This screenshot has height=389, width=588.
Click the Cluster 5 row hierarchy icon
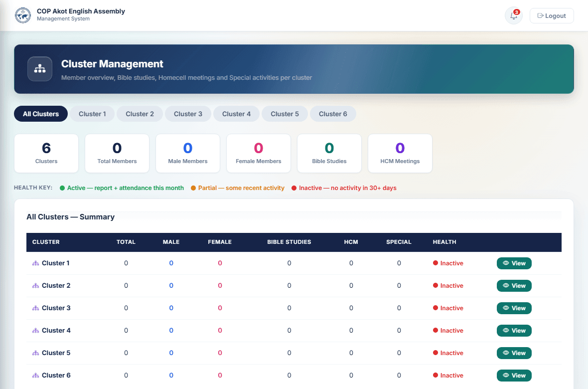35,353
